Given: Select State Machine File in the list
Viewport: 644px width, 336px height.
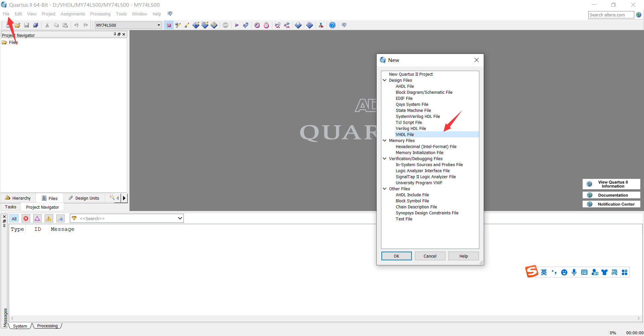Looking at the screenshot, I should [413, 110].
